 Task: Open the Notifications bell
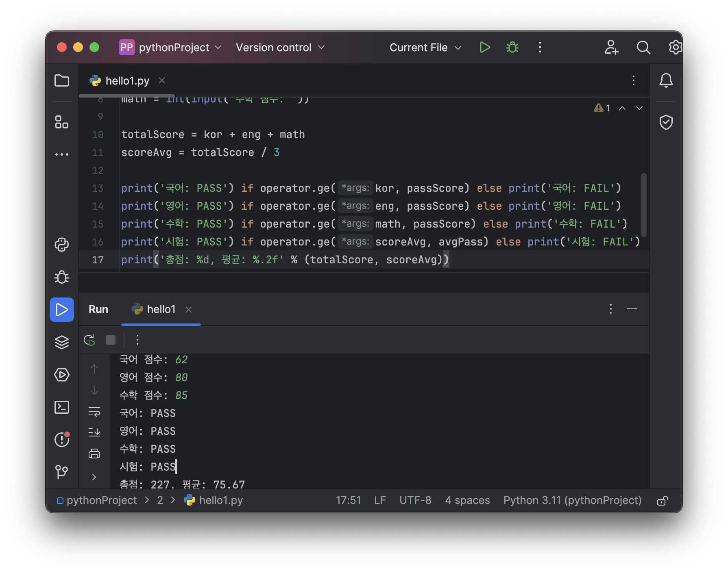666,80
